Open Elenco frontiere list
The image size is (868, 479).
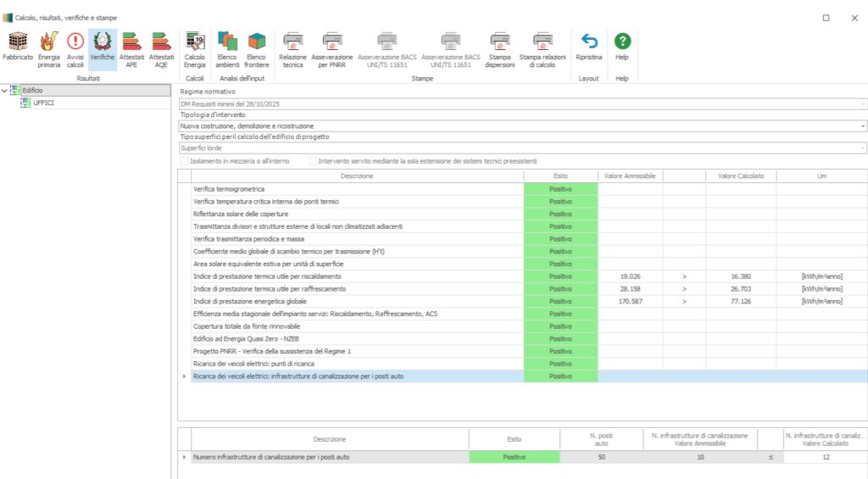tap(256, 42)
